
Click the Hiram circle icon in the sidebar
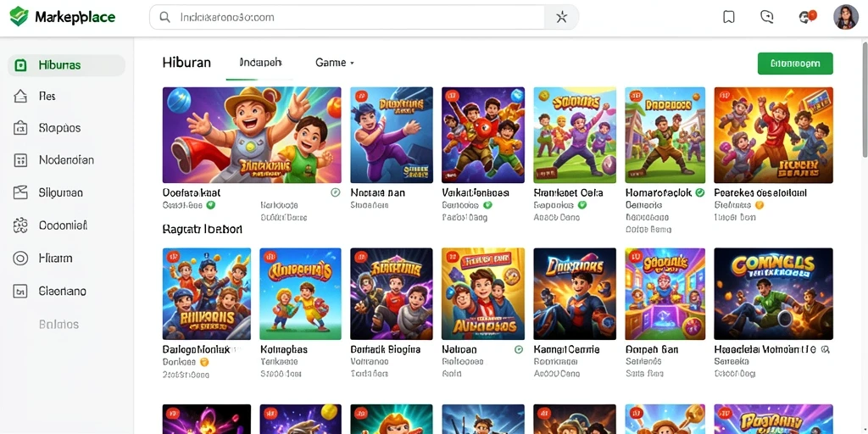coord(20,258)
